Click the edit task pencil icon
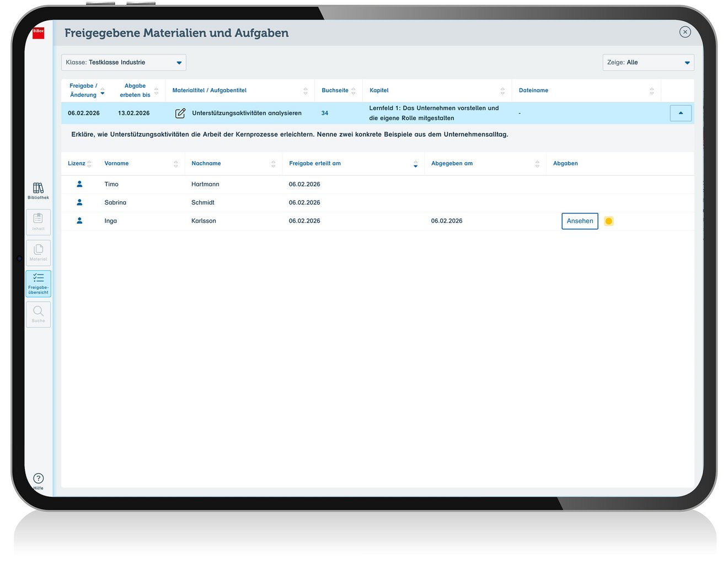Viewport: 728px width, 564px height. point(180,113)
